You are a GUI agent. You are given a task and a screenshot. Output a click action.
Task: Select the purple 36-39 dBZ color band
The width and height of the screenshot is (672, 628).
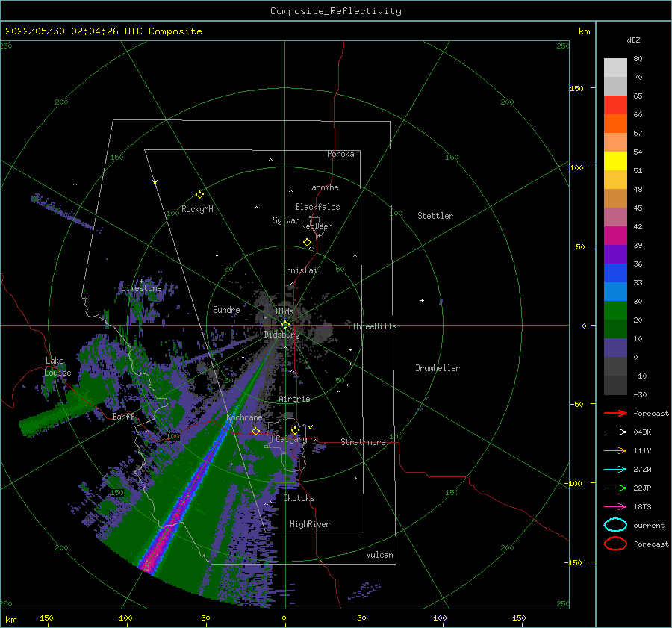pos(615,254)
